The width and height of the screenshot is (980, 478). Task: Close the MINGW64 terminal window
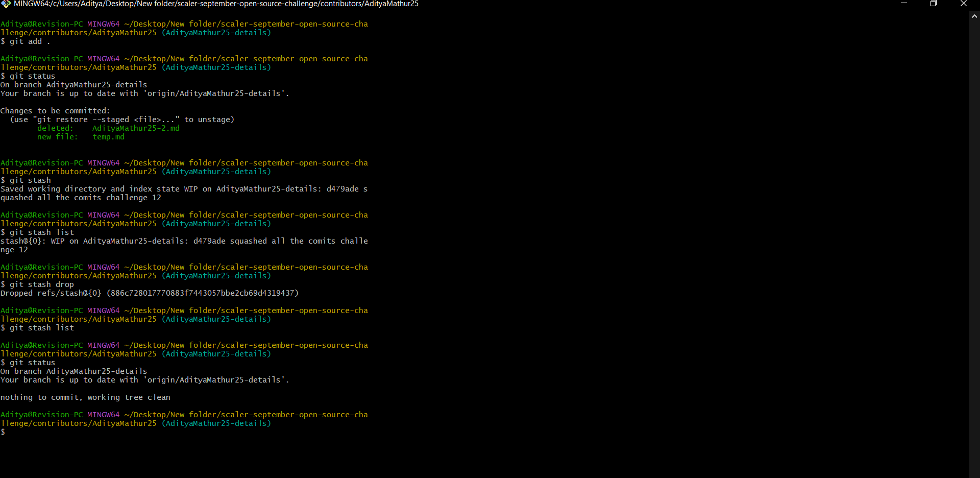click(x=964, y=4)
